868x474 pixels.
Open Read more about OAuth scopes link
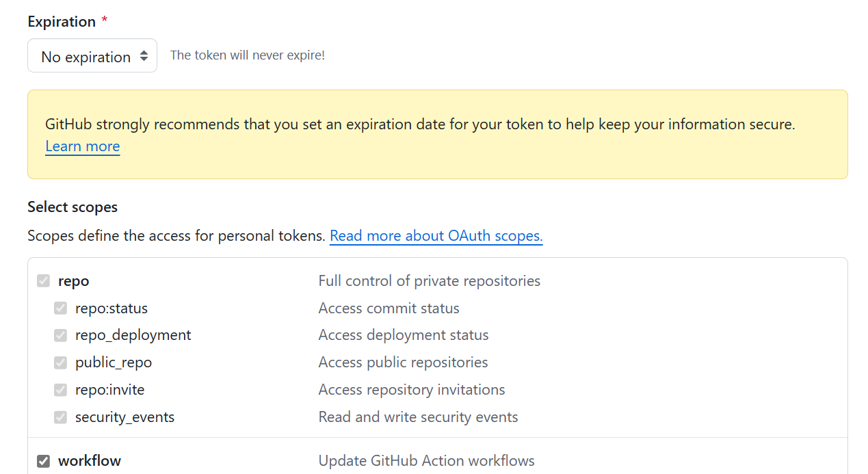coord(436,236)
